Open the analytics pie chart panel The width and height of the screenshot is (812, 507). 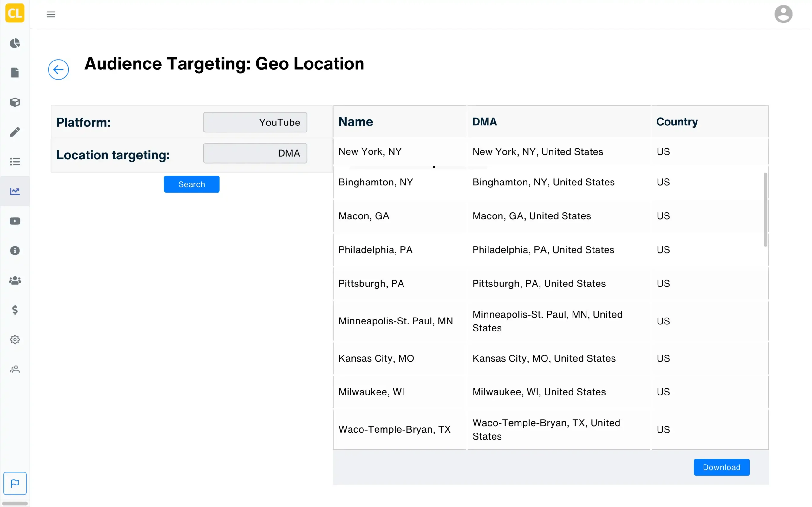point(15,43)
